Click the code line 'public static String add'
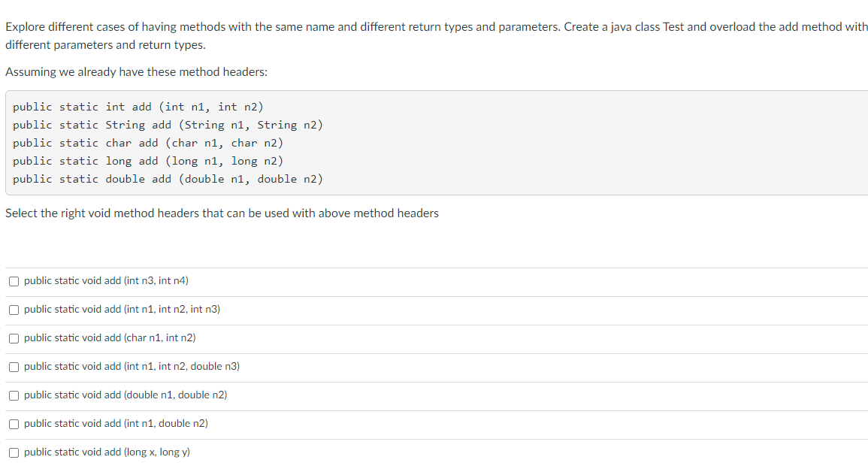This screenshot has width=868, height=475. 168,125
